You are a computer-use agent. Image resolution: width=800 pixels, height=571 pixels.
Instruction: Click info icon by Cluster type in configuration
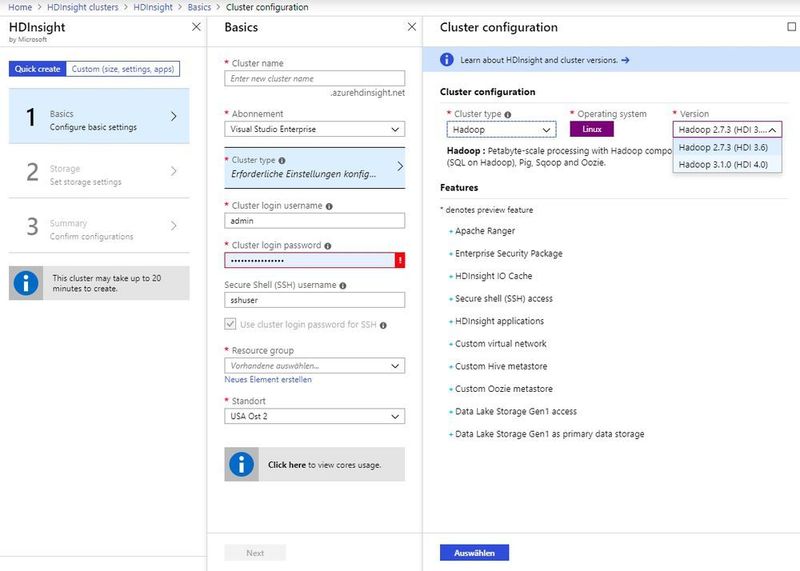click(x=508, y=115)
